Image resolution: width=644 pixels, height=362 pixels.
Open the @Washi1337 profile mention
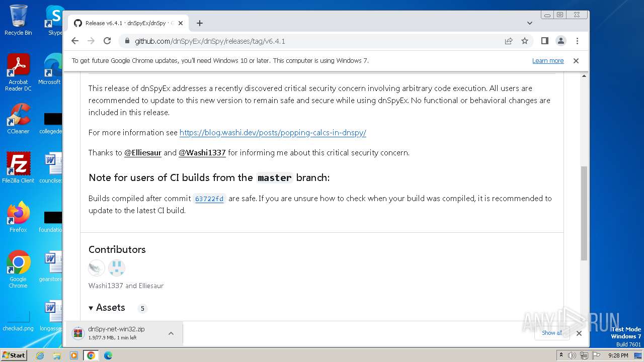tap(202, 153)
